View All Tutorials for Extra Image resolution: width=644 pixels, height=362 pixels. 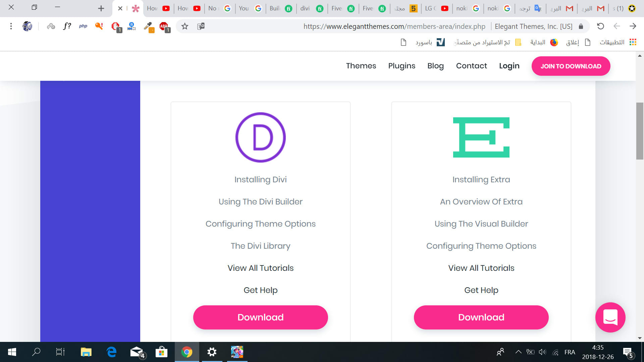tap(481, 268)
